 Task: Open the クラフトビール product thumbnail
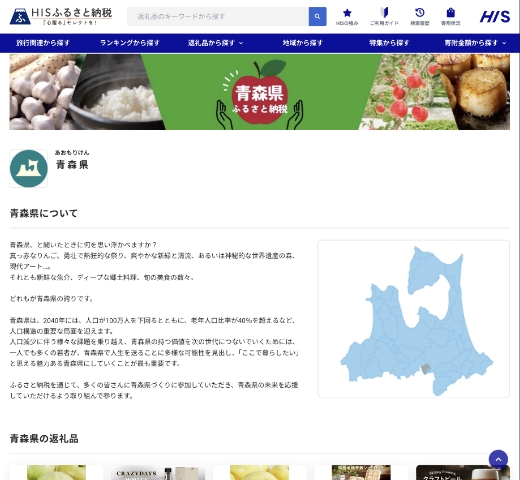click(x=463, y=472)
